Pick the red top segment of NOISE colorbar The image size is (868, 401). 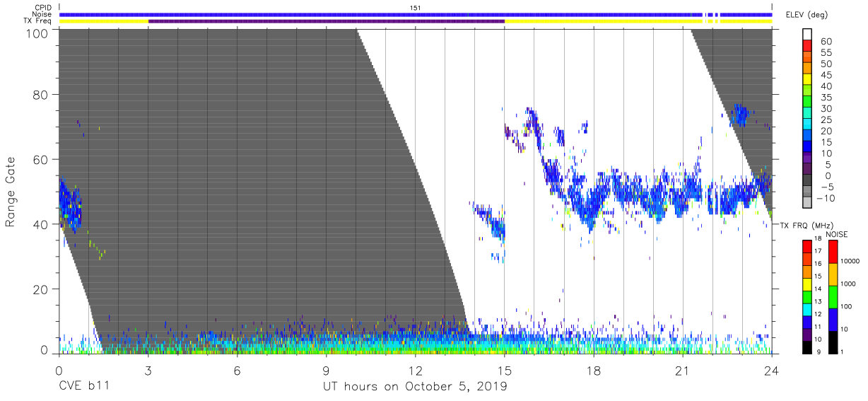coord(832,252)
